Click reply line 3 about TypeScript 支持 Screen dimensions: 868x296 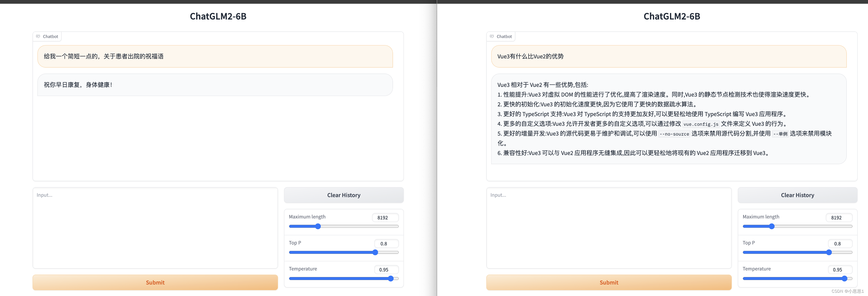(x=642, y=114)
